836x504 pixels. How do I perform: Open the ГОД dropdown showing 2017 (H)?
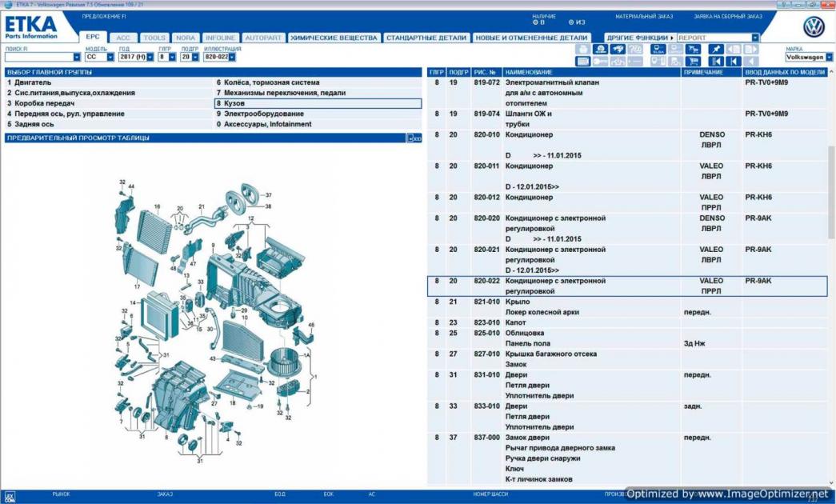pyautogui.click(x=150, y=57)
